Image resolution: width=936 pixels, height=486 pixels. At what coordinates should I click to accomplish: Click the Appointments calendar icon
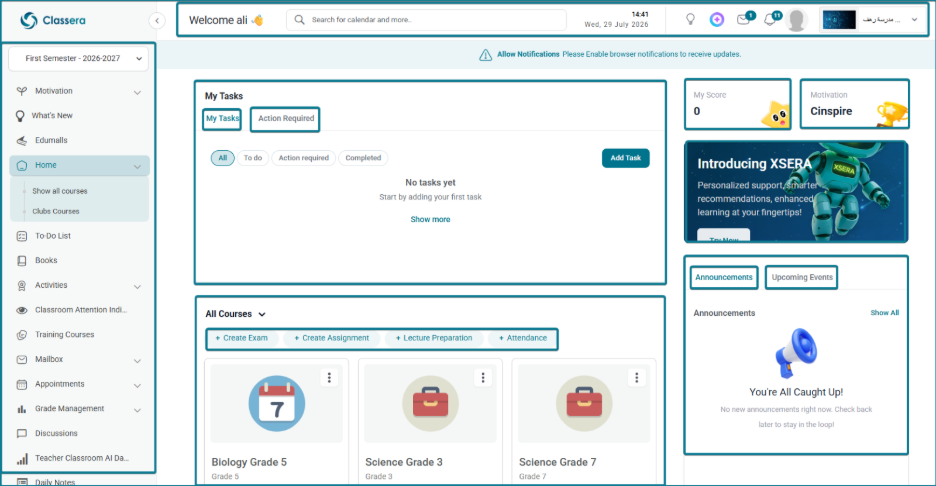(x=21, y=385)
